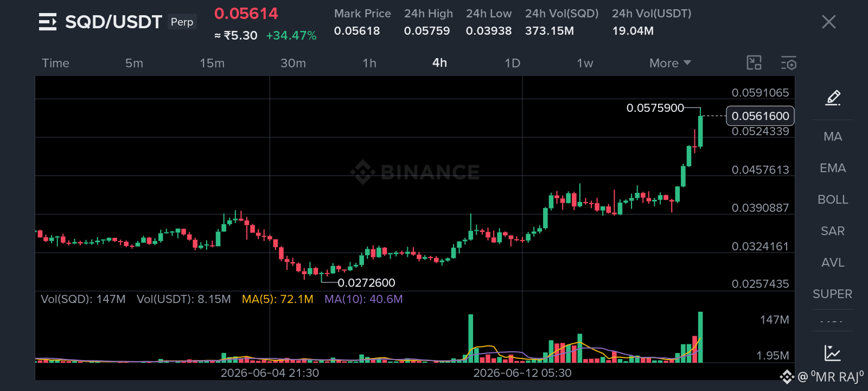This screenshot has height=391, width=868.
Task: Click the 147M volume axis label
Action: (x=774, y=320)
